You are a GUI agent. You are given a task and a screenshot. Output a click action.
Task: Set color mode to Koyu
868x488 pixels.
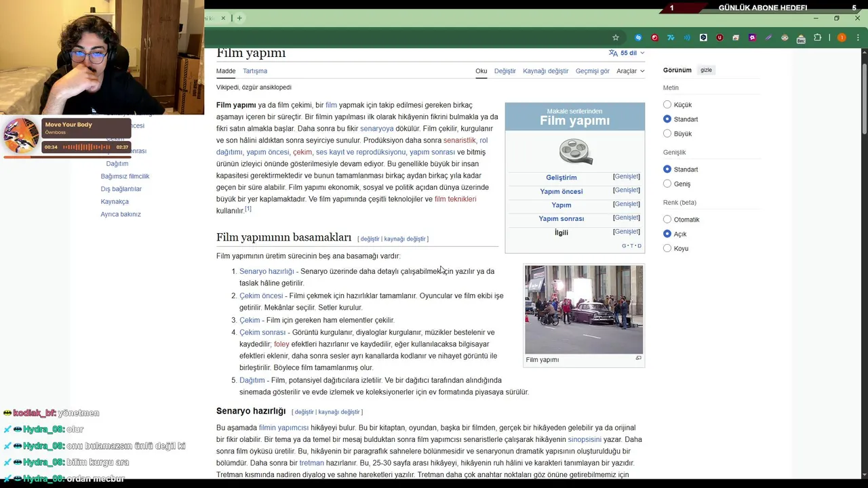click(667, 248)
